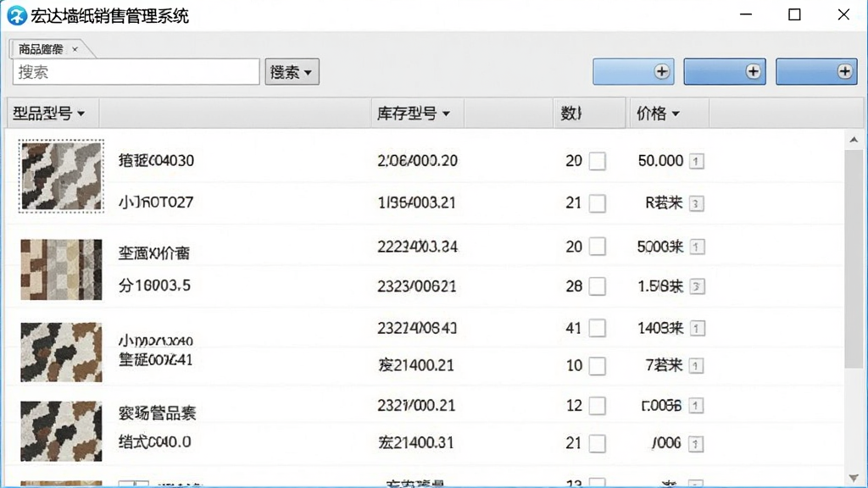
Task: Open the 价格 column dropdown
Action: click(x=676, y=114)
